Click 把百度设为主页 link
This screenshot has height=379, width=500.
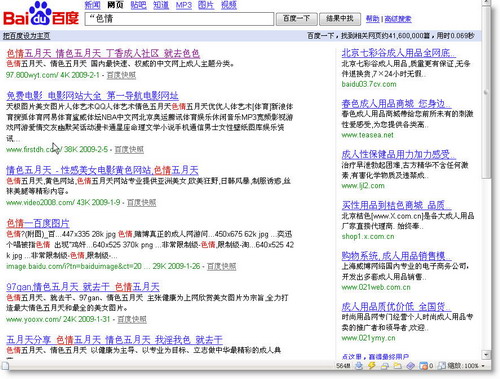tap(27, 36)
